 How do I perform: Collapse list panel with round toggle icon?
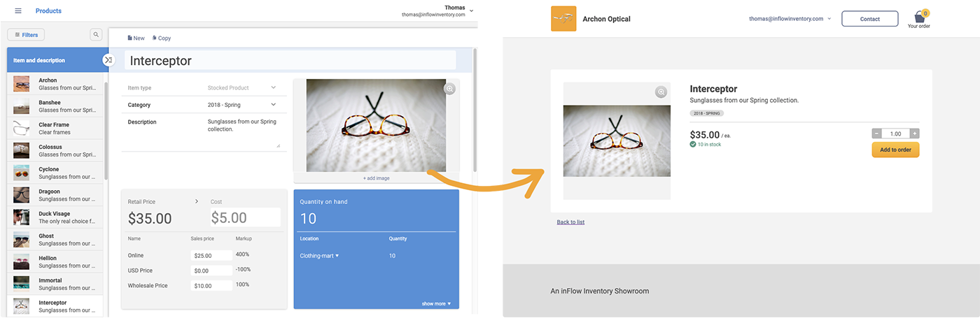click(x=108, y=60)
